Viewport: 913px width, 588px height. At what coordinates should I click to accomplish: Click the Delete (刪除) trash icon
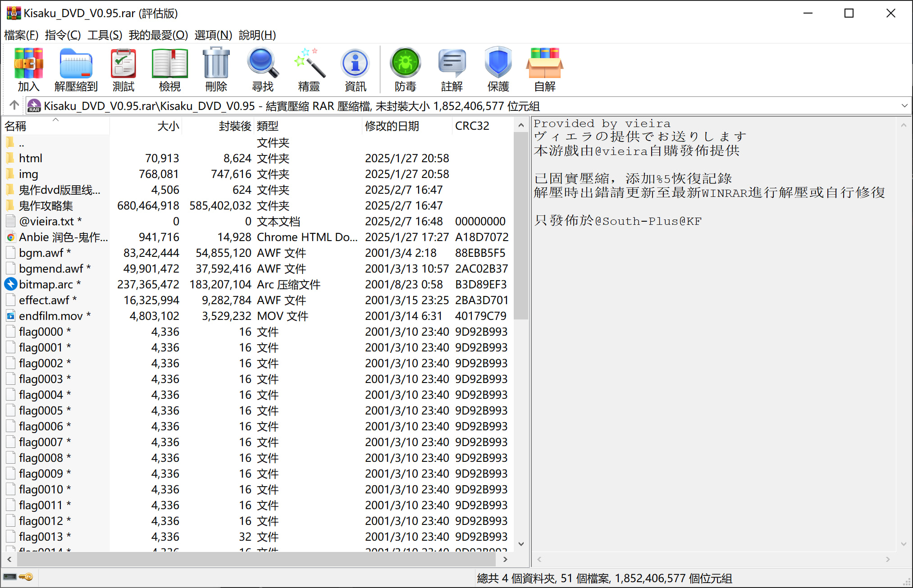coord(216,69)
